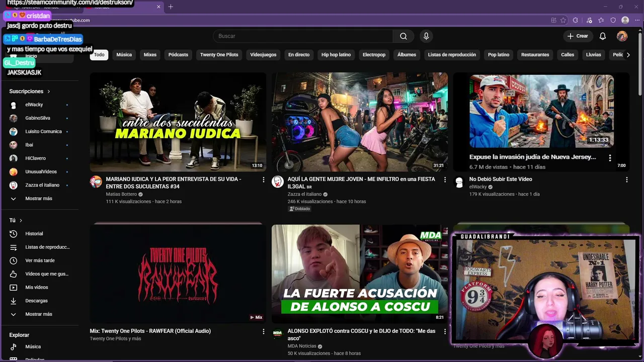
Task: Play the elWacky video thumbnail
Action: (x=541, y=122)
